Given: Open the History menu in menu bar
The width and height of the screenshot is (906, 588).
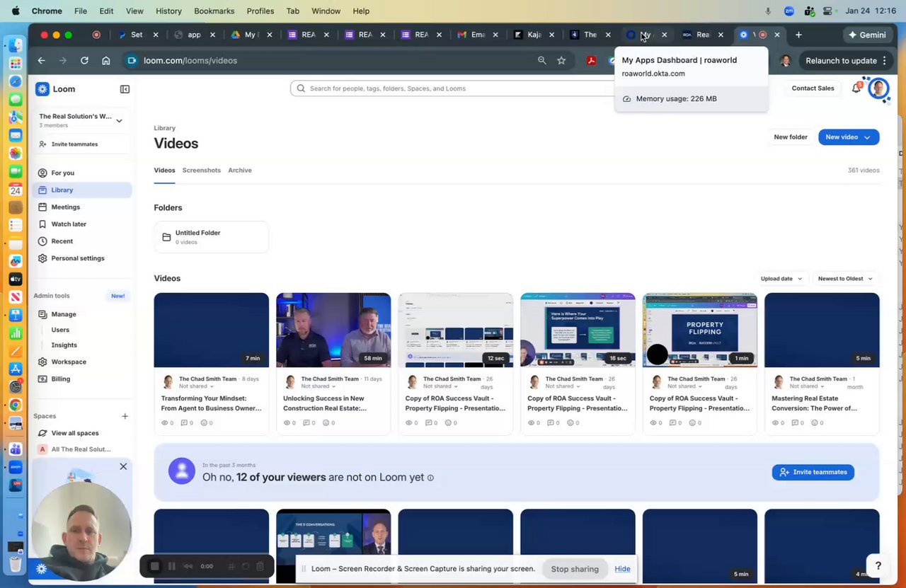Looking at the screenshot, I should (x=168, y=11).
